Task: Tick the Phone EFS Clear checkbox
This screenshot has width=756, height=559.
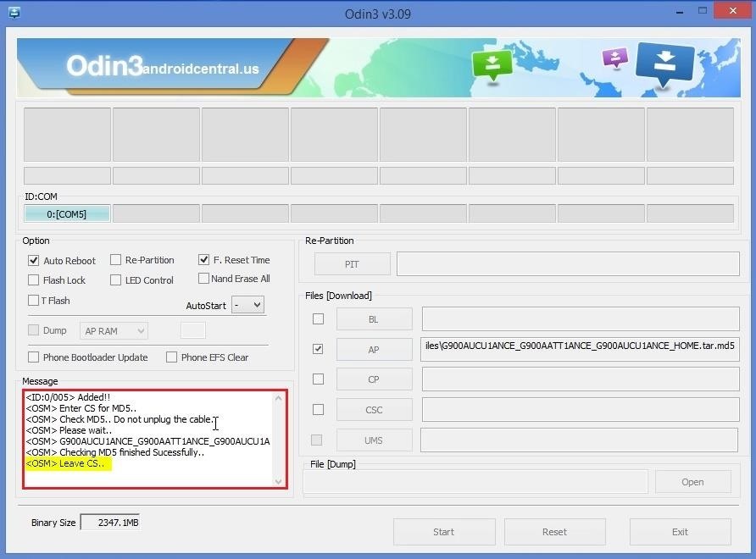Action: coord(171,357)
